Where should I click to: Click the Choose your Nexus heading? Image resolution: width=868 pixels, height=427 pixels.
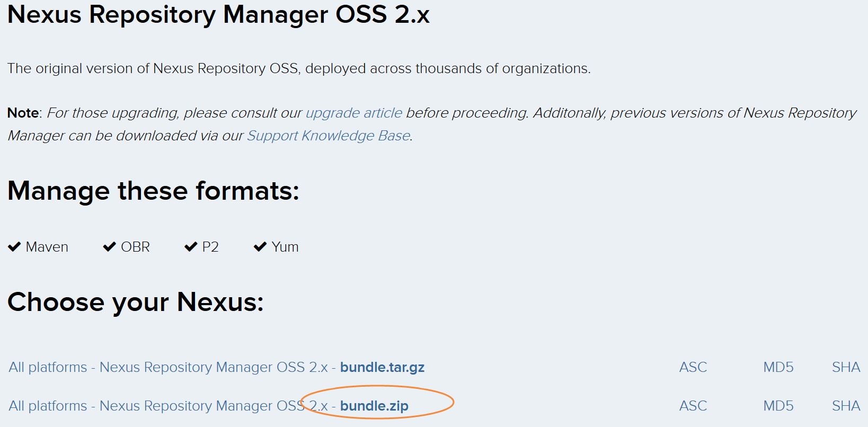(x=135, y=302)
